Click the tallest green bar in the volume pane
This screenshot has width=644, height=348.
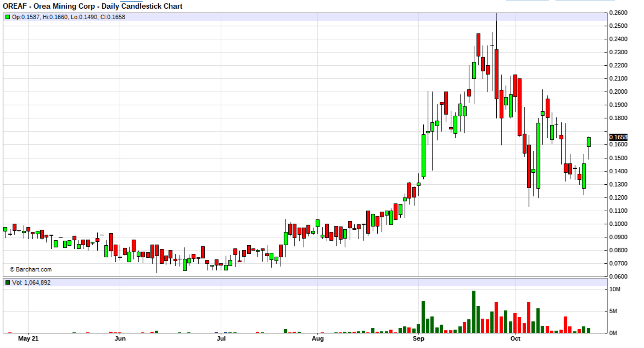474,312
